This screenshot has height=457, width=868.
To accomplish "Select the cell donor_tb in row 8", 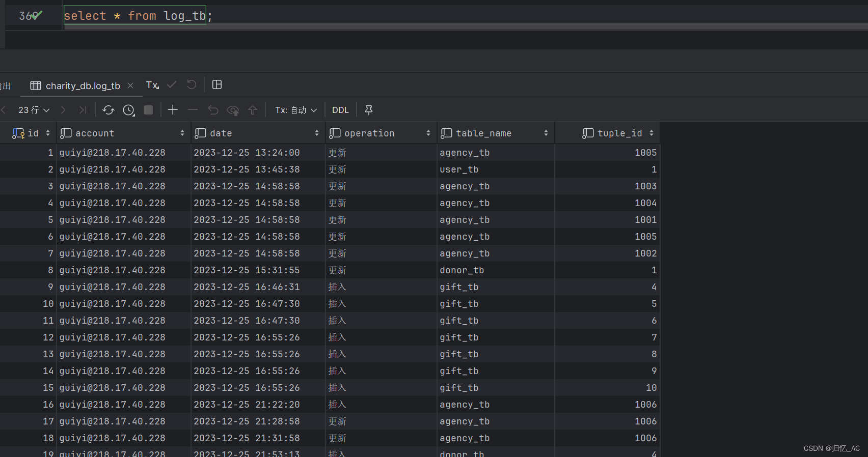I will (496, 270).
